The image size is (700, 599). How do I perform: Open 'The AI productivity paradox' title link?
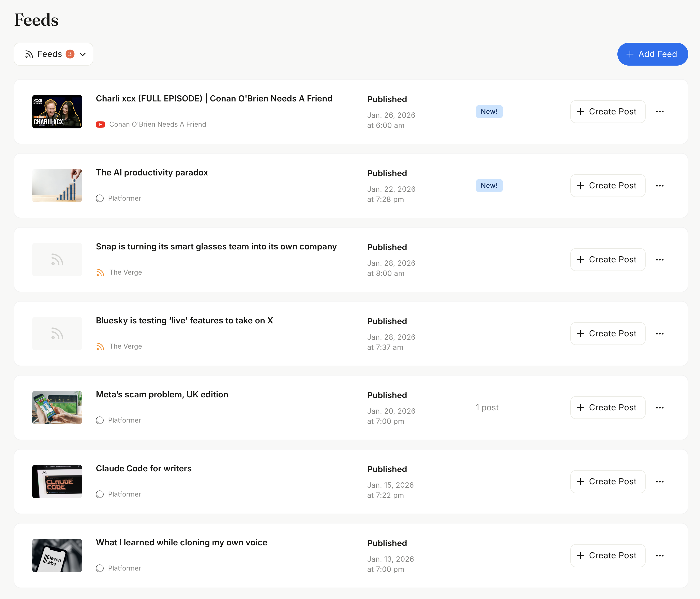click(x=152, y=173)
